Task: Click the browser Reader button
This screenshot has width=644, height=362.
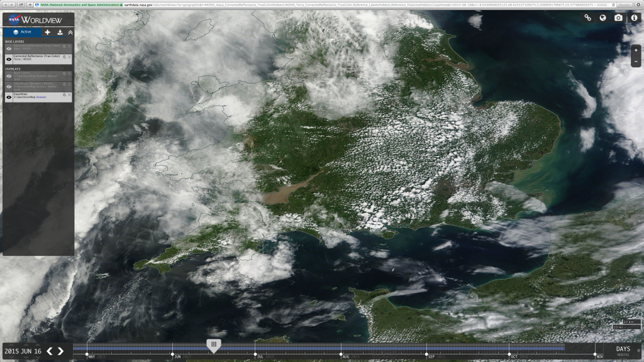Action: click(625, 4)
